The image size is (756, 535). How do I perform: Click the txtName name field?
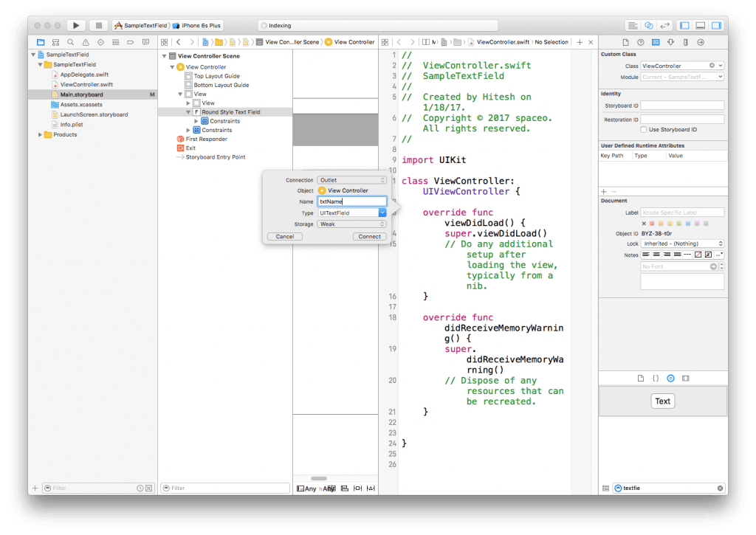352,201
